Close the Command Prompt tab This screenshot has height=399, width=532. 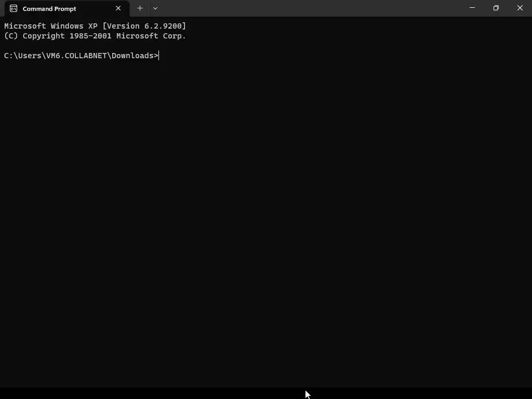click(x=118, y=8)
